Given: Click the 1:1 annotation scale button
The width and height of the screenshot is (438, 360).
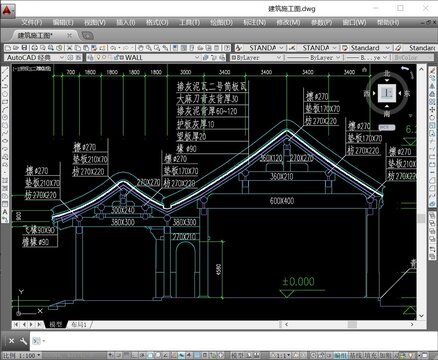Looking at the screenshot, I should click(281, 355).
